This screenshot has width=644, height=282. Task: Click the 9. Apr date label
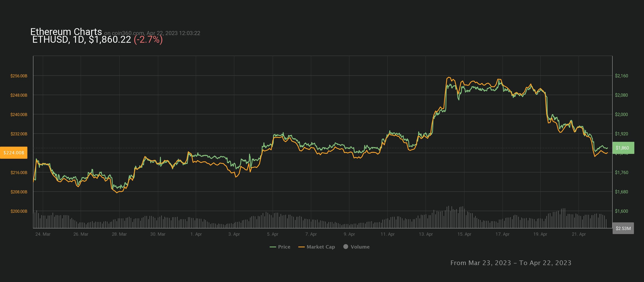[x=349, y=234]
